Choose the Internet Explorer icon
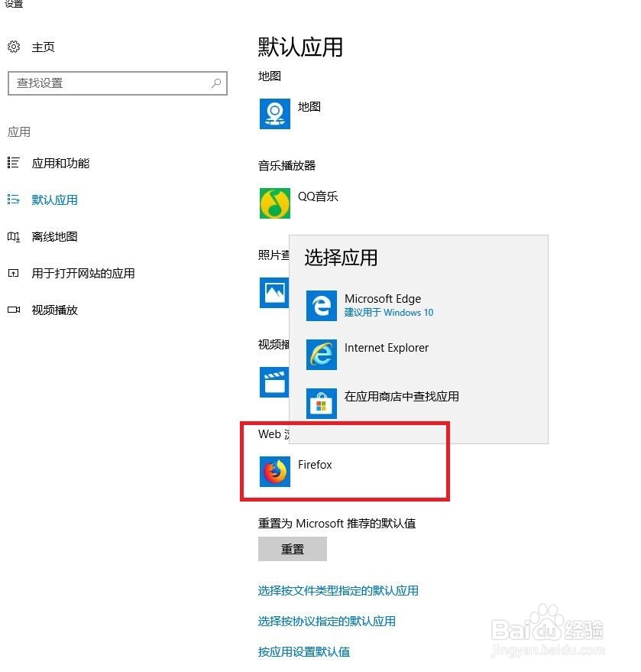641x672 pixels. point(321,354)
